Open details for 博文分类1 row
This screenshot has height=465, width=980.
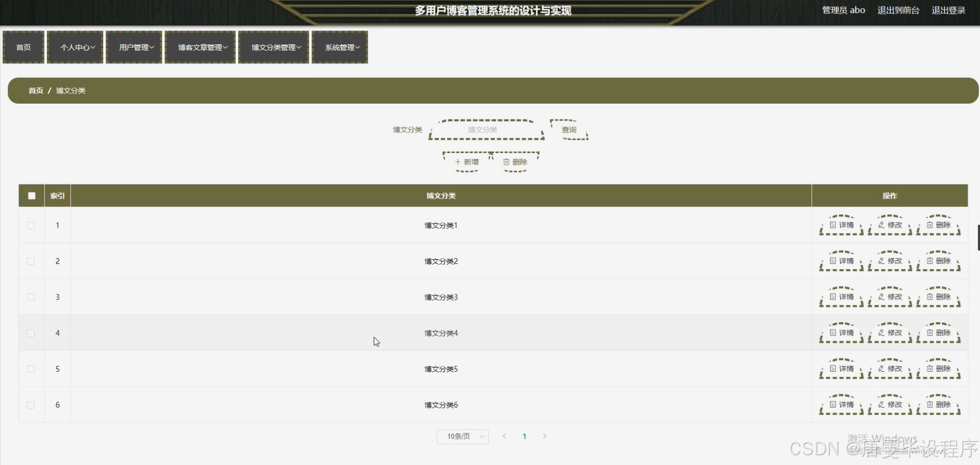(x=841, y=225)
